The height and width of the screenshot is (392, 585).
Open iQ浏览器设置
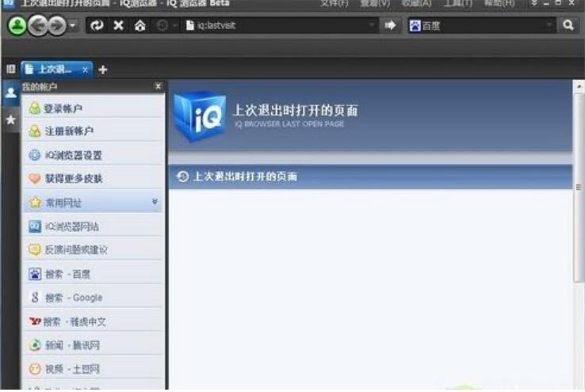click(x=94, y=155)
